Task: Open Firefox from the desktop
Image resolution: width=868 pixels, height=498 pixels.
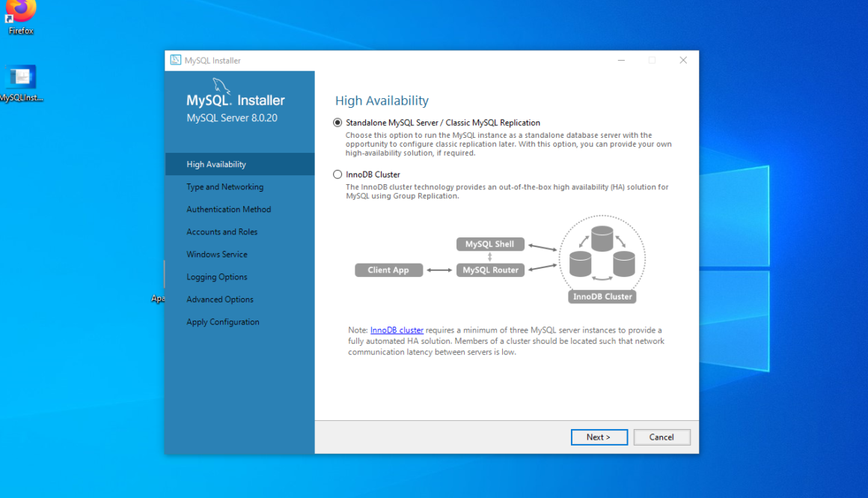Action: [20, 13]
